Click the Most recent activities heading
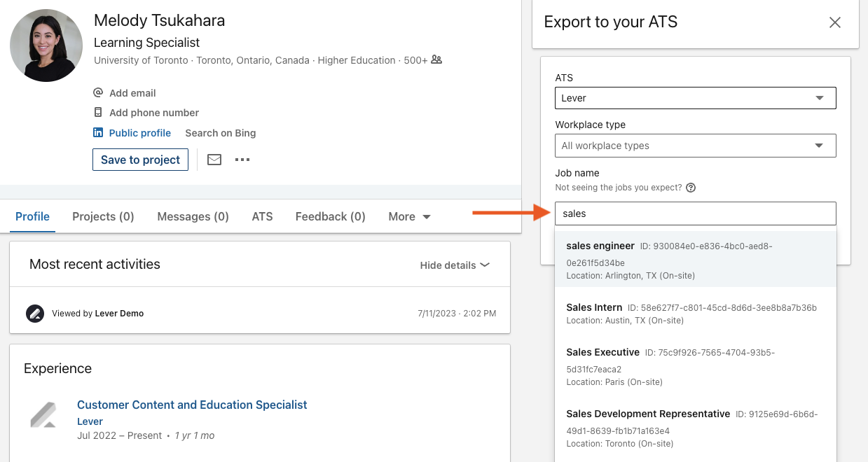868x462 pixels. 95,264
